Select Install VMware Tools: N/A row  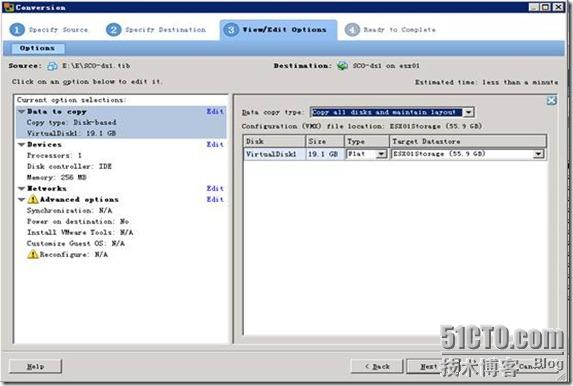(80, 232)
